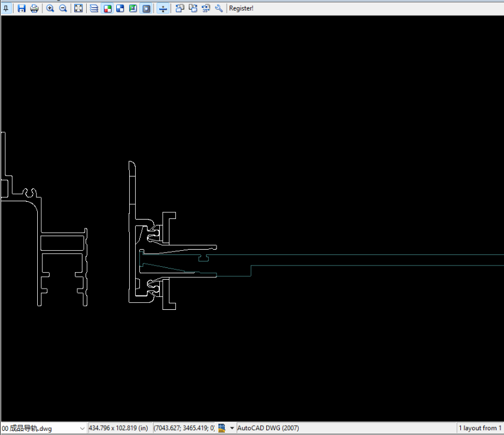Viewport: 504px width, 435px height.
Task: Click the first copy-to-clipboard icon
Action: [x=180, y=8]
